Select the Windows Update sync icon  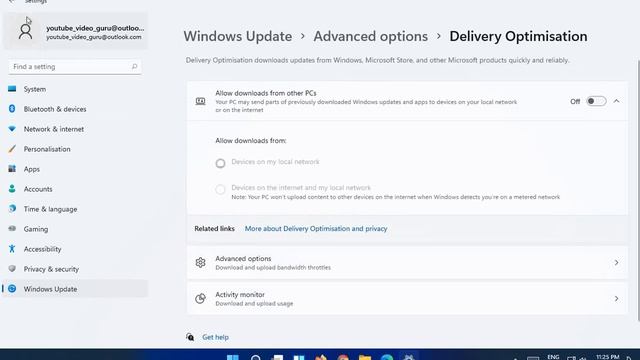point(12,289)
